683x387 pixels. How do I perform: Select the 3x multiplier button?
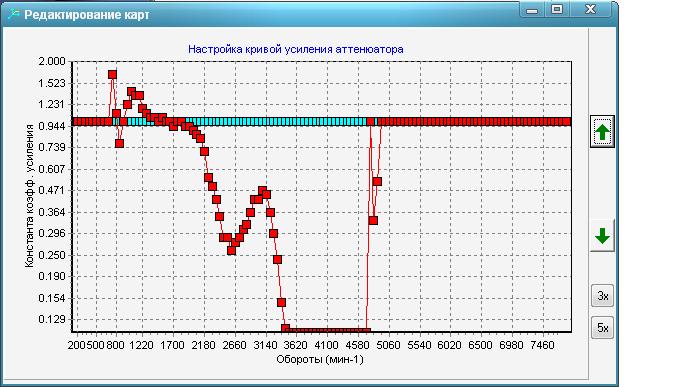[602, 296]
